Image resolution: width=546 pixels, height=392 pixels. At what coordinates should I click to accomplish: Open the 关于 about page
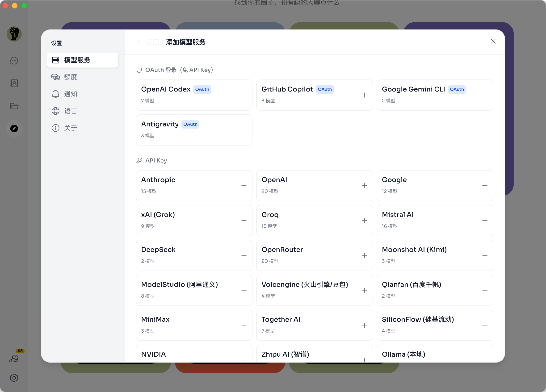click(70, 128)
